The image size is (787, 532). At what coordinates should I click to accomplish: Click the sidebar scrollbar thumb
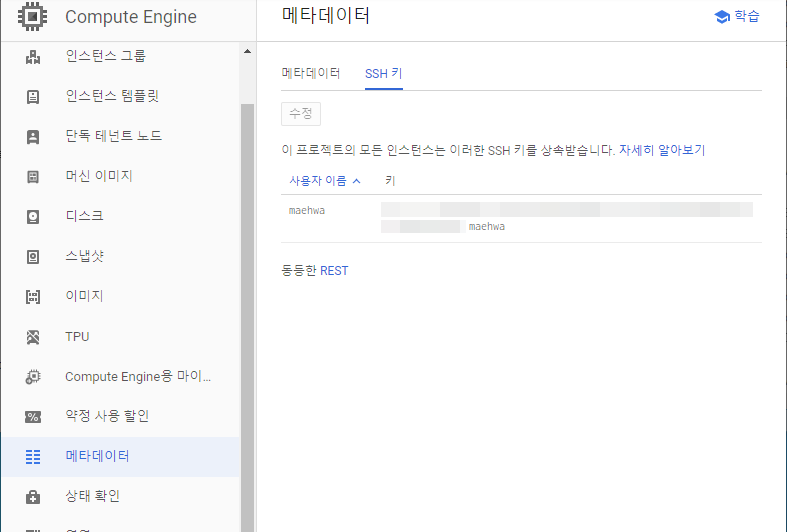pyautogui.click(x=247, y=316)
